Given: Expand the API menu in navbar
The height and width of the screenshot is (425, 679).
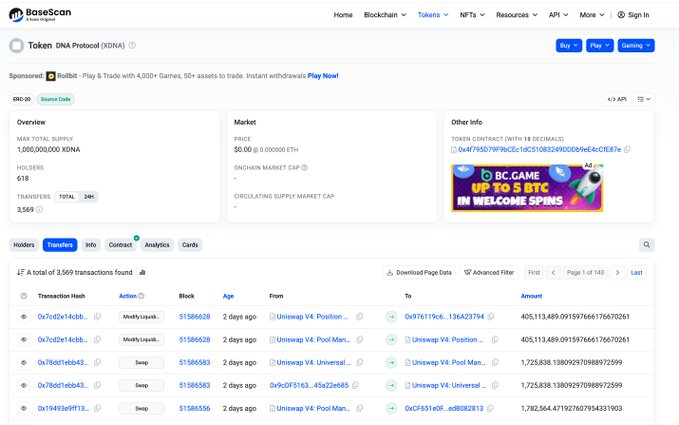Looking at the screenshot, I should coord(558,15).
